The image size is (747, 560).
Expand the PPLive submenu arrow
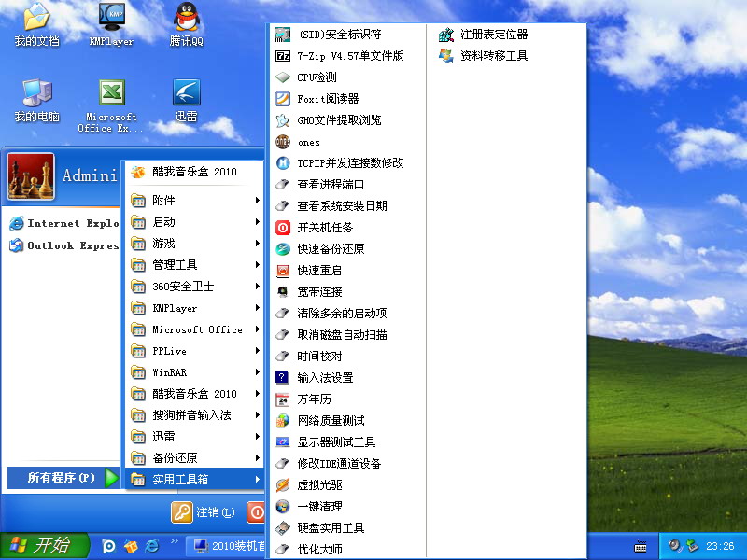[258, 351]
